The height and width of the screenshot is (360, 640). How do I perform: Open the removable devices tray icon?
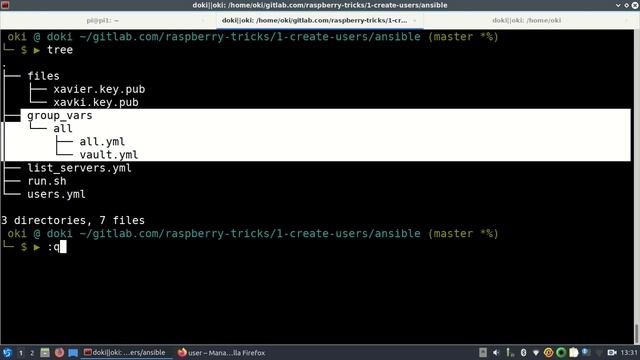pyautogui.click(x=483, y=353)
